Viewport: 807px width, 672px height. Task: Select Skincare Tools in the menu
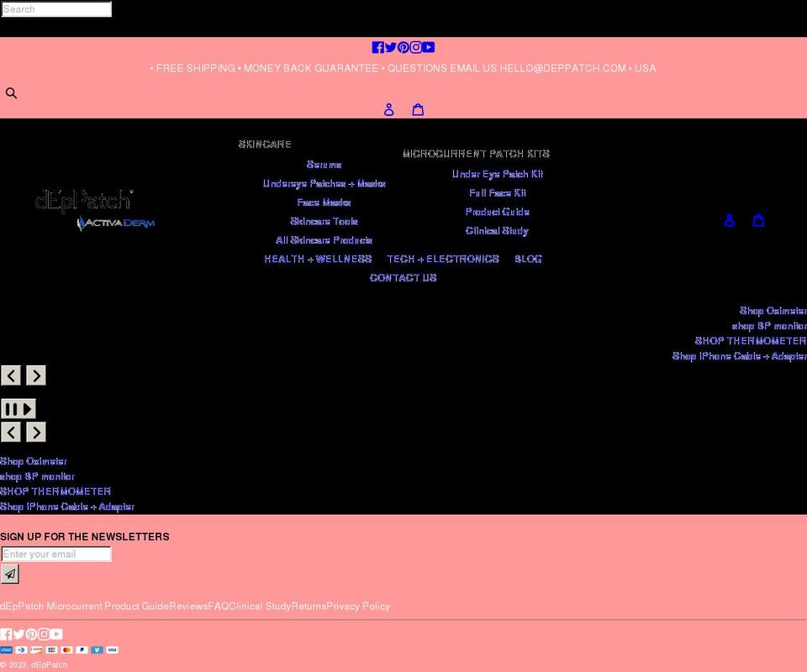point(324,221)
